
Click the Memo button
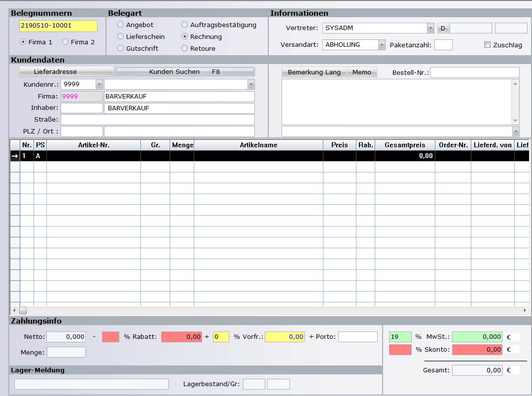click(x=362, y=72)
